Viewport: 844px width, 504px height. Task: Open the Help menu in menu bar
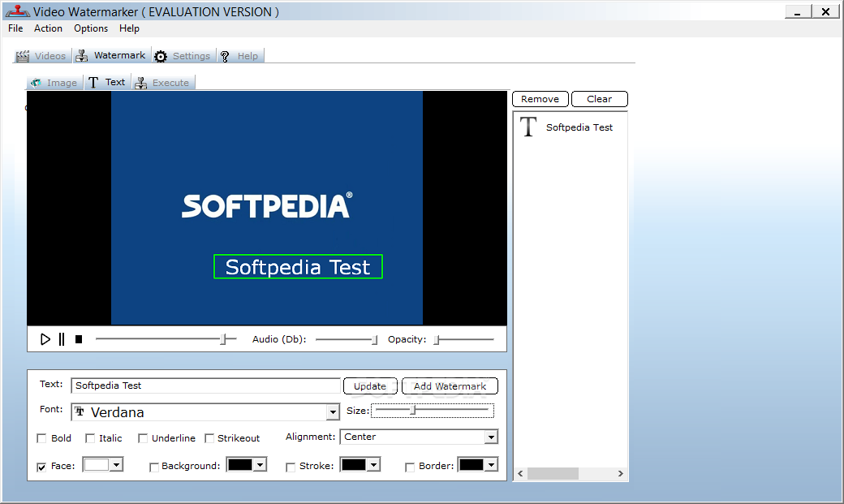129,28
